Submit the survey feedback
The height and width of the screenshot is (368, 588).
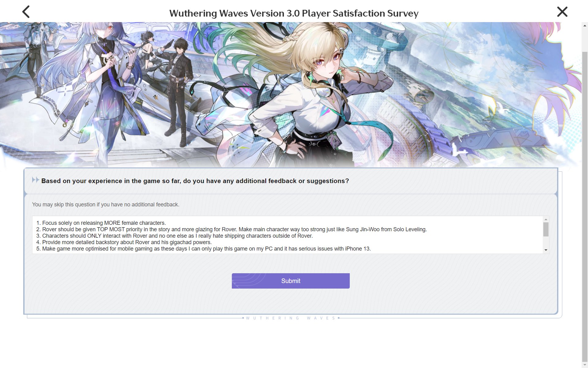tap(291, 281)
